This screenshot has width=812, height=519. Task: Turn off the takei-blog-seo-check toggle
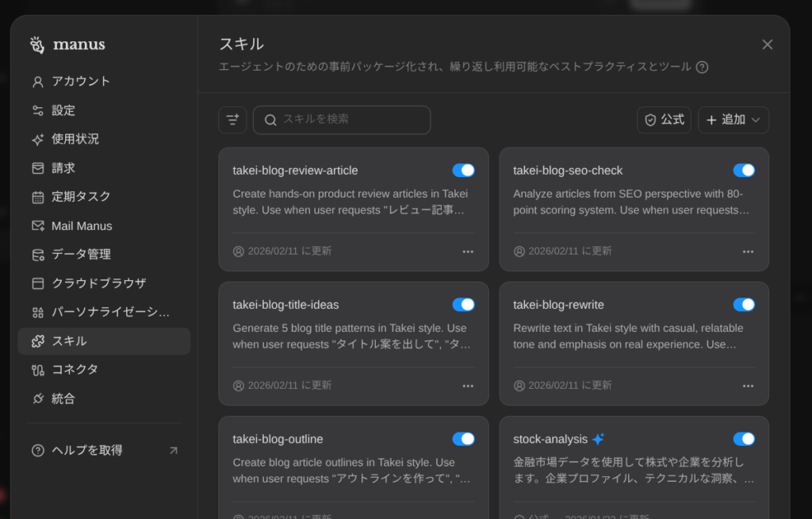tap(744, 171)
